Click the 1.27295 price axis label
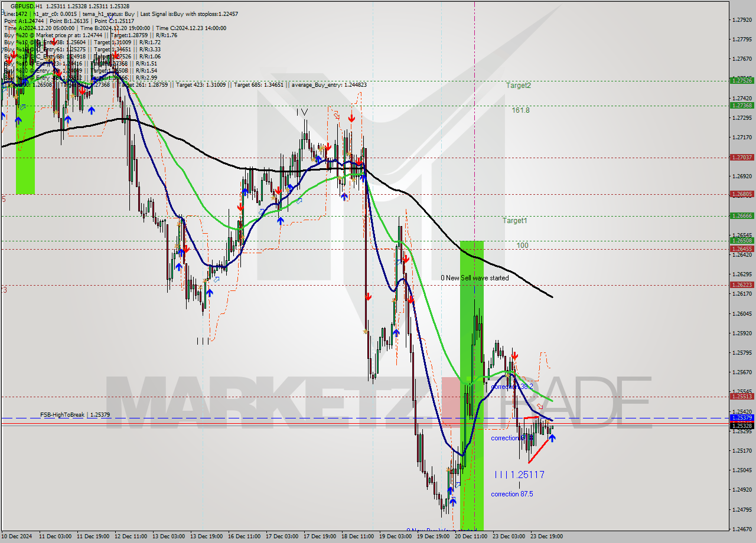This screenshot has height=543, width=756. pos(742,117)
